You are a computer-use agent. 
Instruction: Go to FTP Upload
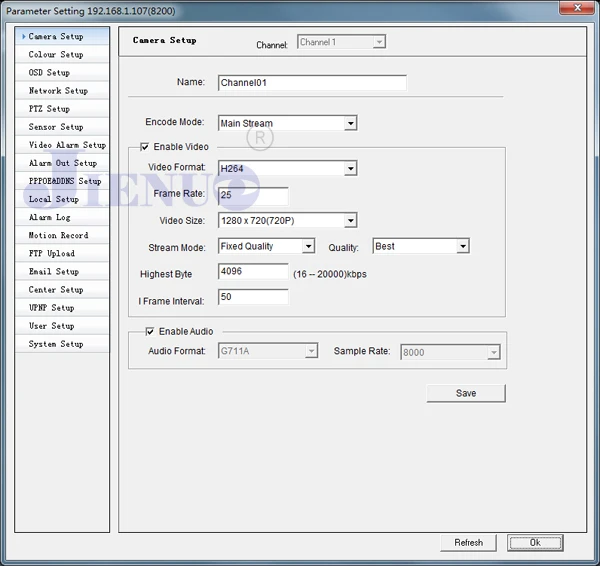pyautogui.click(x=62, y=253)
